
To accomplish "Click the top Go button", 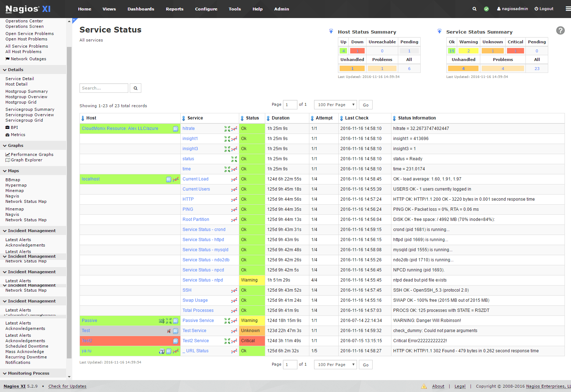I will point(366,105).
